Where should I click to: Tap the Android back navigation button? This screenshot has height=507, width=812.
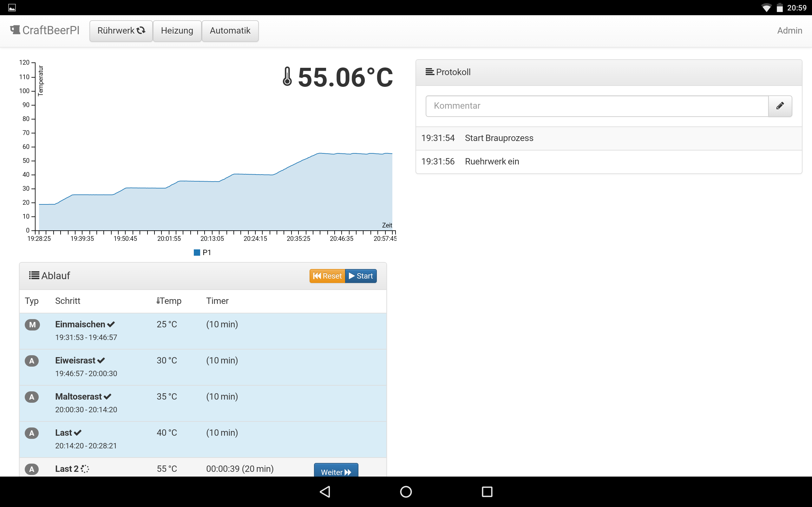[325, 491]
